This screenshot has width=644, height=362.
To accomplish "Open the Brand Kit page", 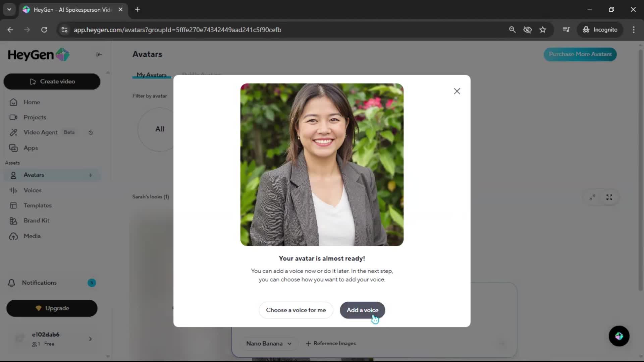I will 36,221.
